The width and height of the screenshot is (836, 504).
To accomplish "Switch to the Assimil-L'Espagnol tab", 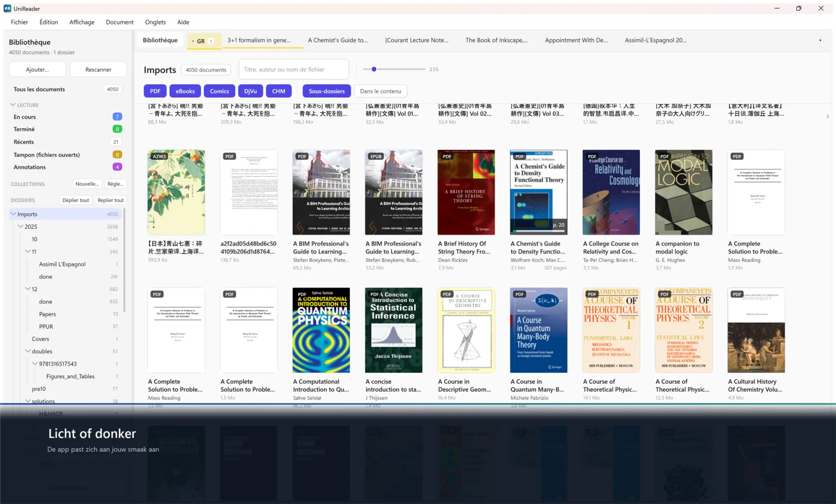I will tap(656, 40).
